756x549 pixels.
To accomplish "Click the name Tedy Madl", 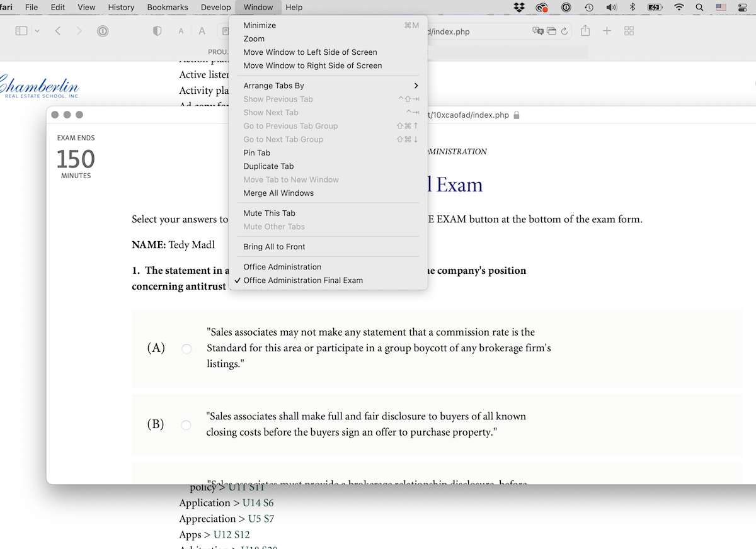I will coord(192,245).
